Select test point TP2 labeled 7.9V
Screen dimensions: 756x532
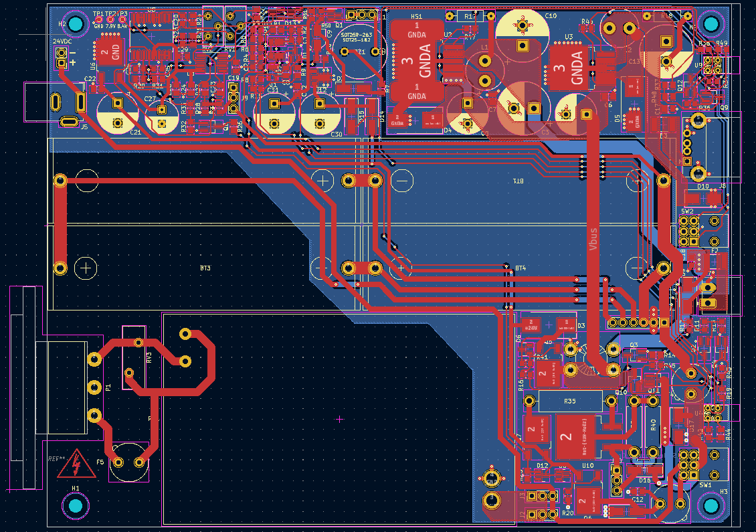tap(110, 19)
